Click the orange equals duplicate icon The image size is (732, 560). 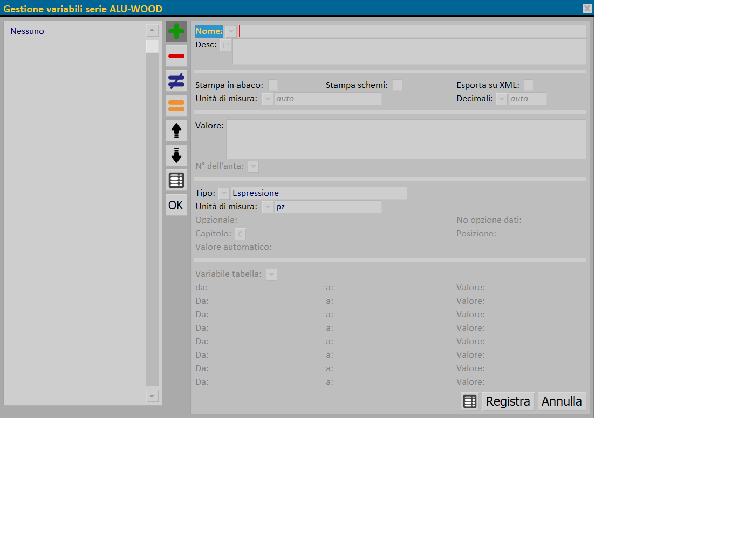(176, 106)
